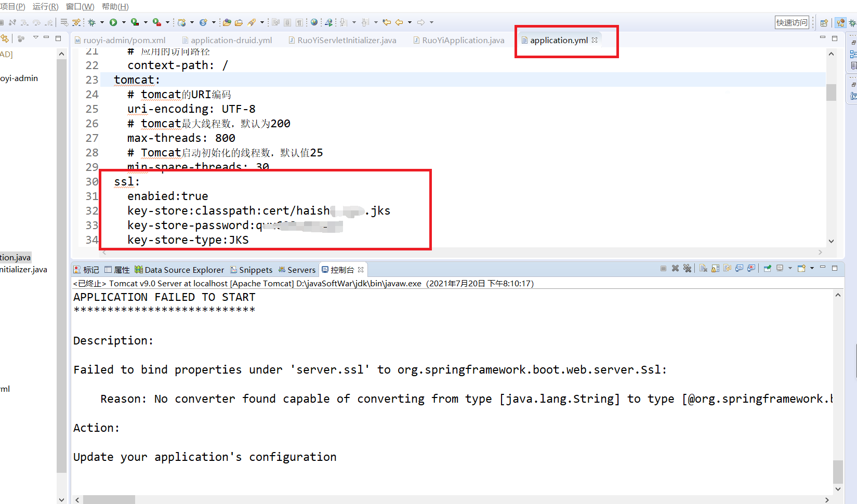Open the Servers view tab
This screenshot has width=857, height=504.
pyautogui.click(x=297, y=270)
